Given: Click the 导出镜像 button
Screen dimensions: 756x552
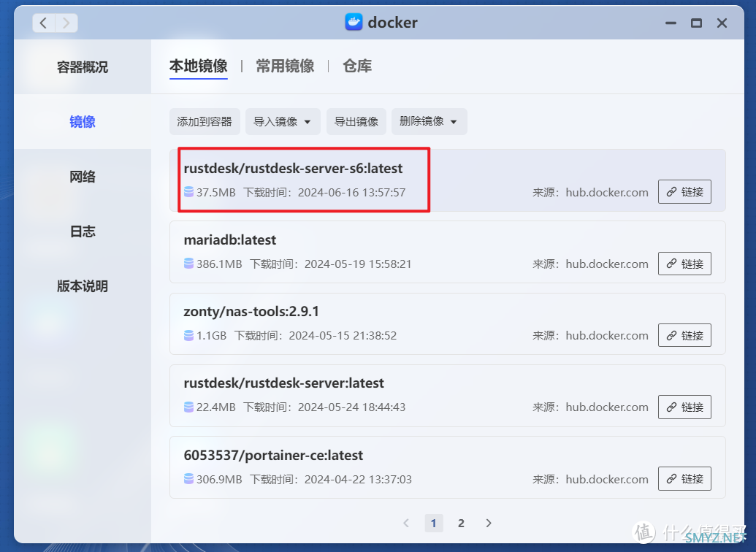Looking at the screenshot, I should (x=356, y=121).
